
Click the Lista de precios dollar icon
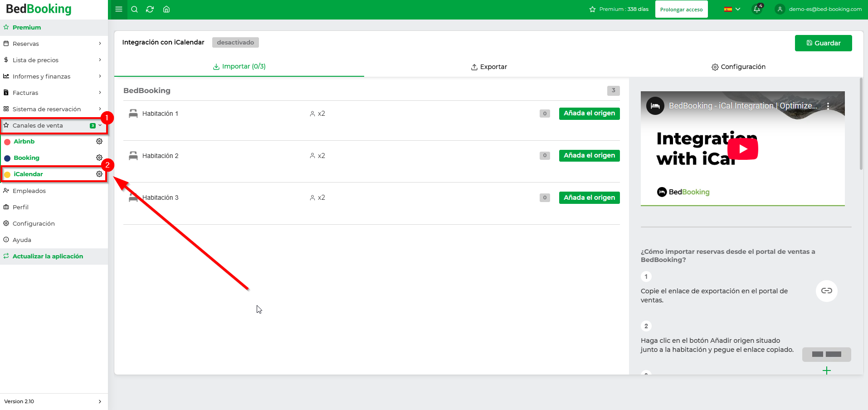(6, 60)
